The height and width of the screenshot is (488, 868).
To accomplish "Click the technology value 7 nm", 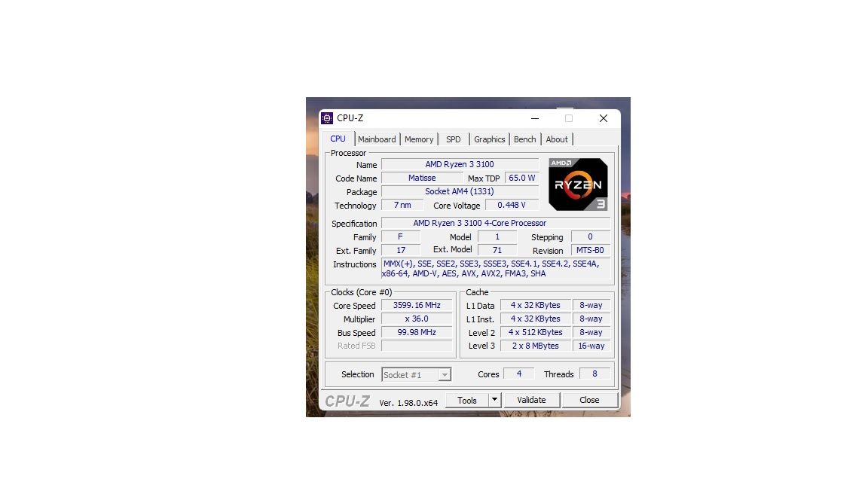I will [402, 206].
